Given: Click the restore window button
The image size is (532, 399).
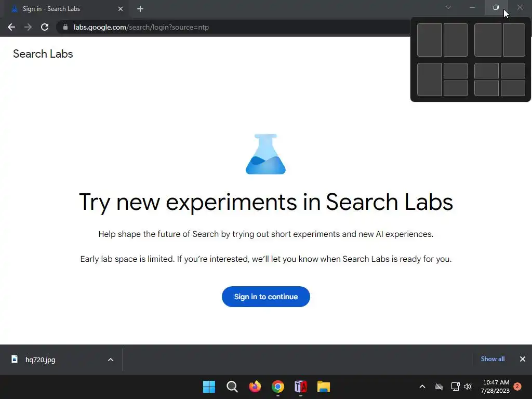Looking at the screenshot, I should (496, 7).
